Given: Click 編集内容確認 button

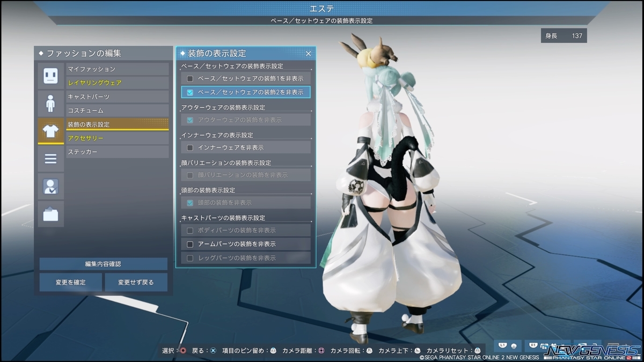Looking at the screenshot, I should (103, 264).
